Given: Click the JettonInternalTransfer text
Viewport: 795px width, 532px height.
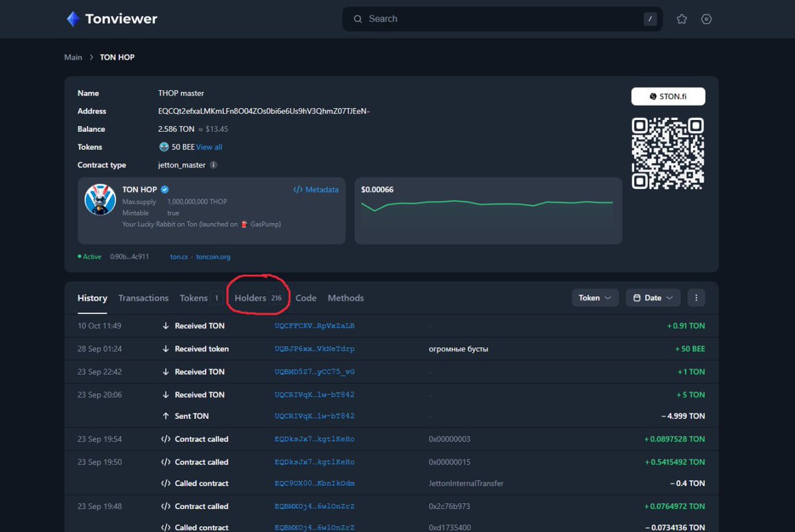Looking at the screenshot, I should [466, 484].
